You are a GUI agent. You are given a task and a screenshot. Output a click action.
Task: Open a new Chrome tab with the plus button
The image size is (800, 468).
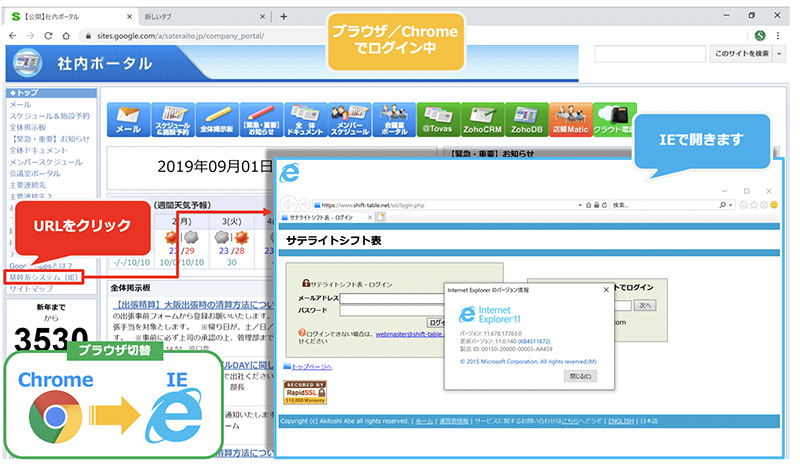(284, 16)
